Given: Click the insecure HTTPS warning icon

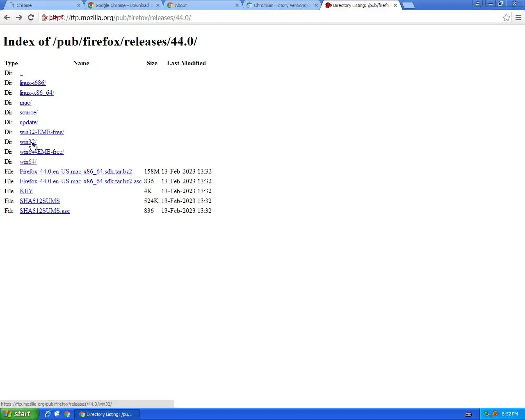Looking at the screenshot, I should coord(45,18).
